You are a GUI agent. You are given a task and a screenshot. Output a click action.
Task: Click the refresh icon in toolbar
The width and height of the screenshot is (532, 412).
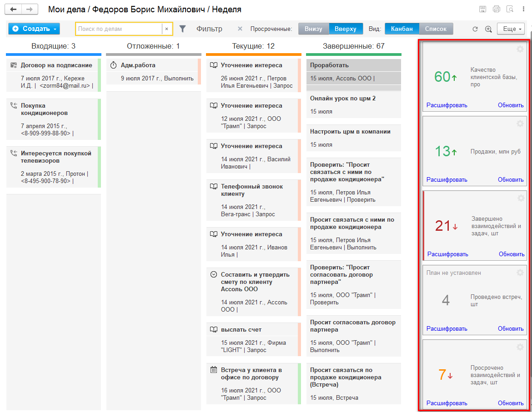[x=475, y=29]
